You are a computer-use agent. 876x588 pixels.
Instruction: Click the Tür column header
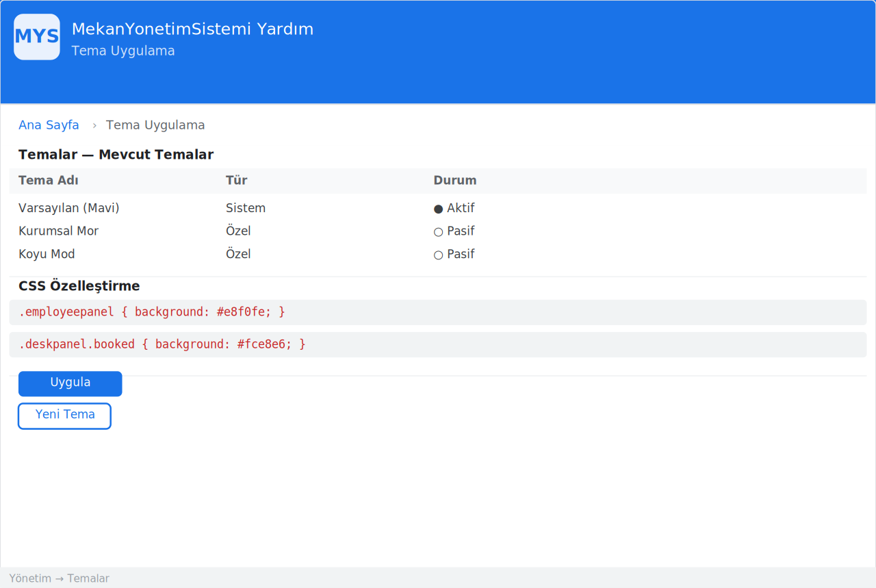237,181
